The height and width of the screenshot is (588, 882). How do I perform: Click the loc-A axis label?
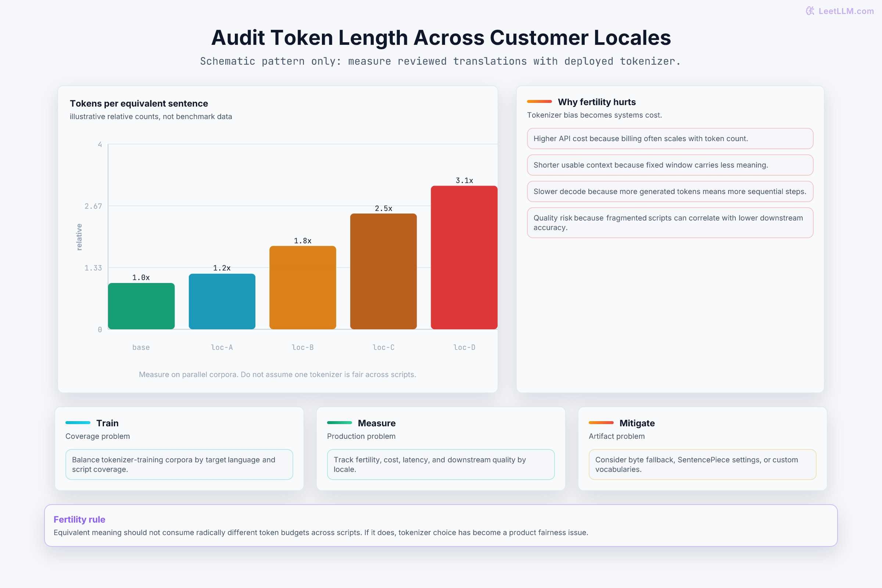coord(222,348)
